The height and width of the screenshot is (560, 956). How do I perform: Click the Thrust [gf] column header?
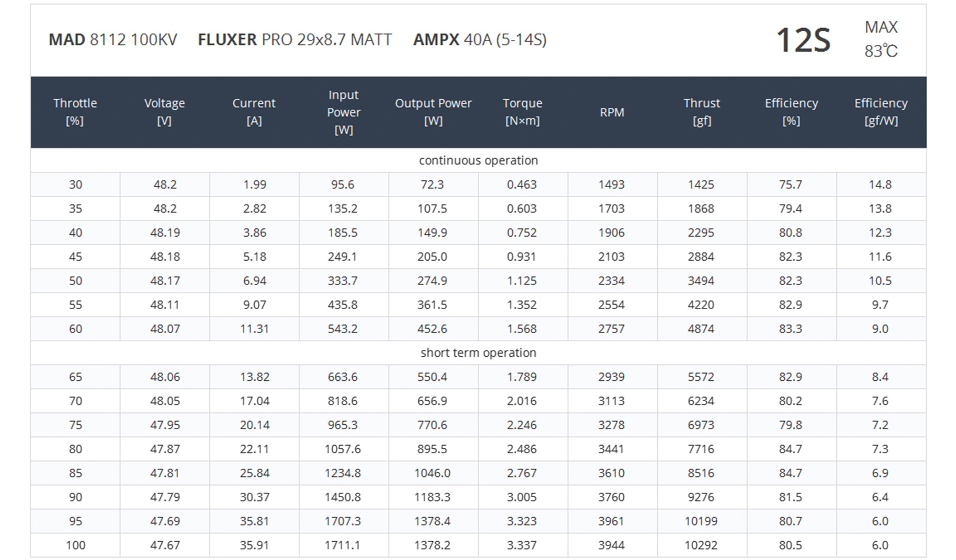[702, 112]
